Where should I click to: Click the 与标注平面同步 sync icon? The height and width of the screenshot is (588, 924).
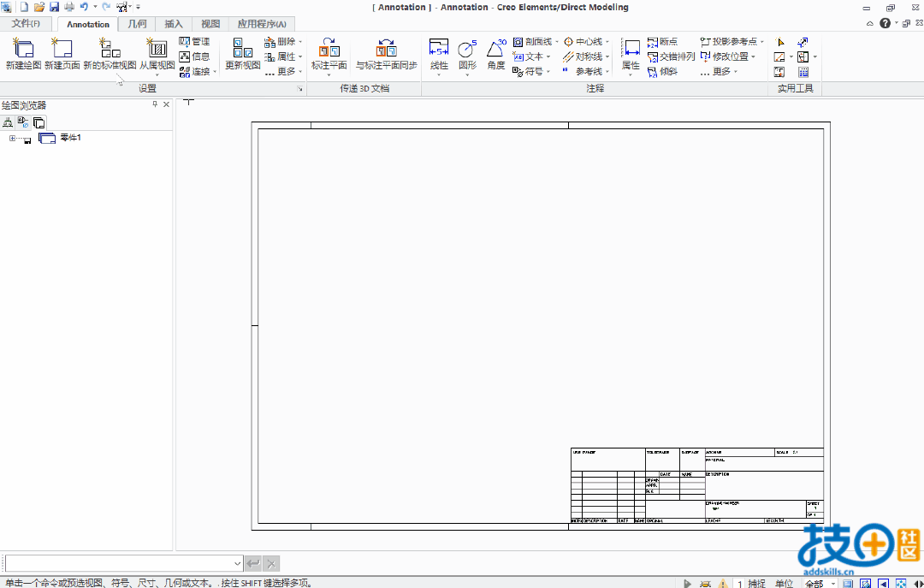[386, 49]
